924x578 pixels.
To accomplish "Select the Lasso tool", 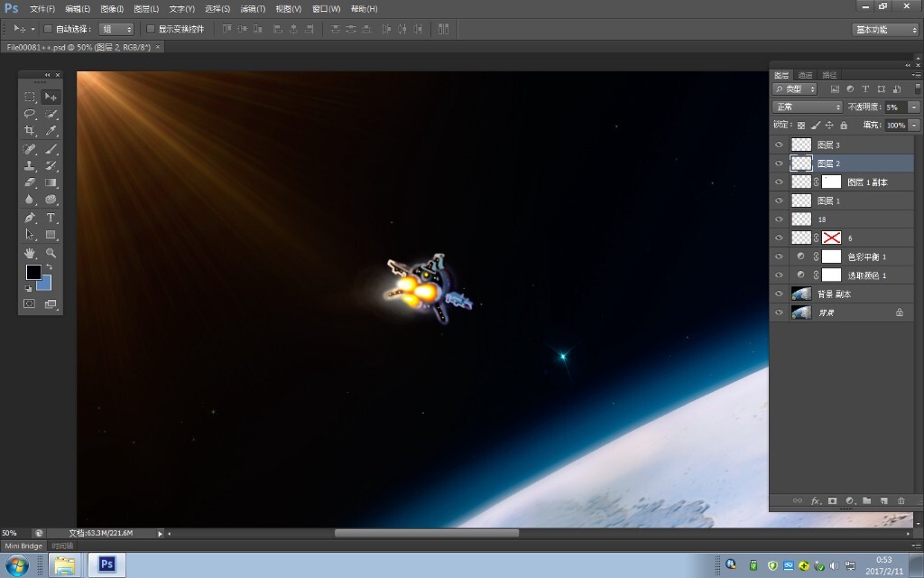I will coord(30,113).
